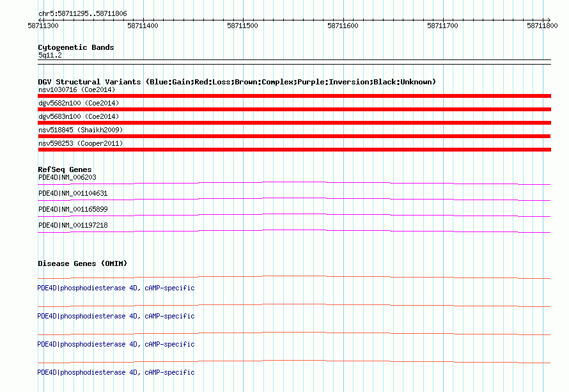This screenshot has height=392, width=569.
Task: Click the red loss bar under nsv1030716
Action: pos(294,96)
